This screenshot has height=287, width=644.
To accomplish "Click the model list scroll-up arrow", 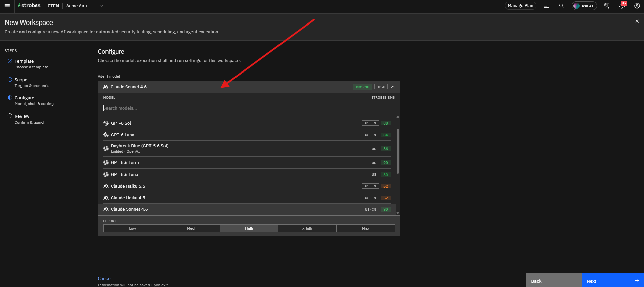I will [x=398, y=117].
